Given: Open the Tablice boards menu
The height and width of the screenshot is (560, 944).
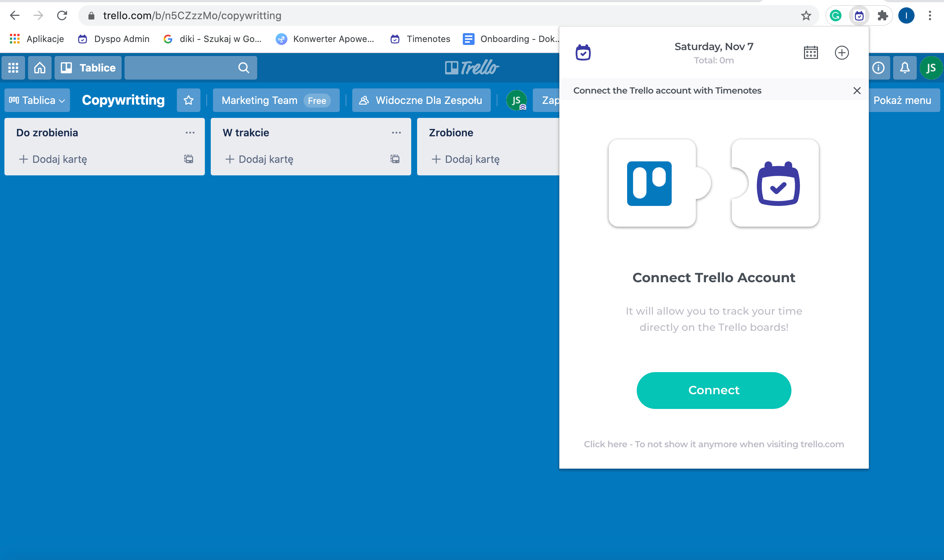Looking at the screenshot, I should tap(88, 68).
